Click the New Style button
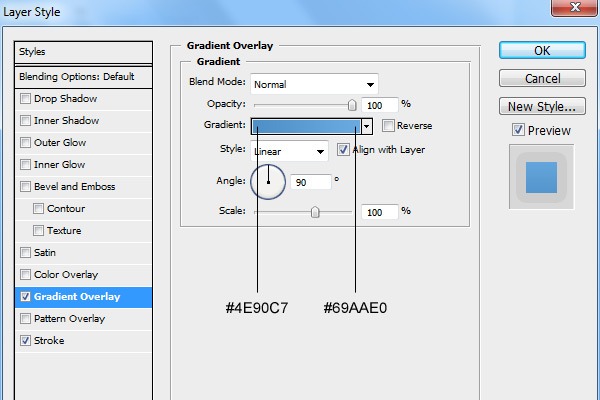This screenshot has height=400, width=600. pos(542,106)
